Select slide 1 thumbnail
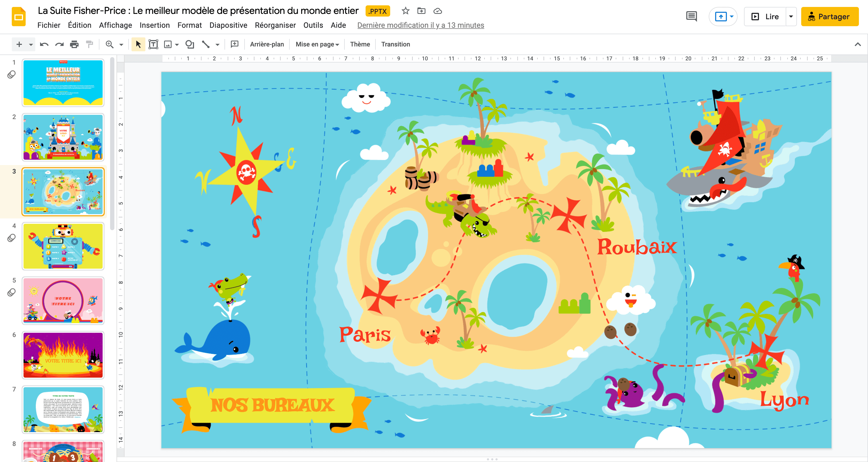 pyautogui.click(x=63, y=83)
